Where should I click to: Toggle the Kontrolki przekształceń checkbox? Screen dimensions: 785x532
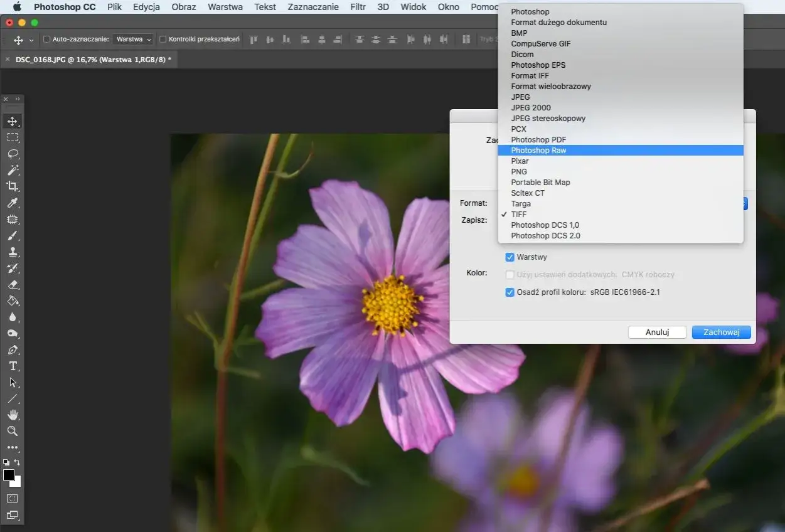point(163,40)
